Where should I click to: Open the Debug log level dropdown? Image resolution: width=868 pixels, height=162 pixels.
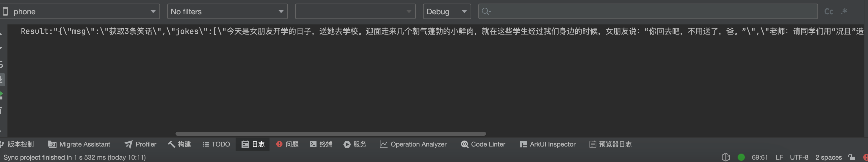point(446,12)
